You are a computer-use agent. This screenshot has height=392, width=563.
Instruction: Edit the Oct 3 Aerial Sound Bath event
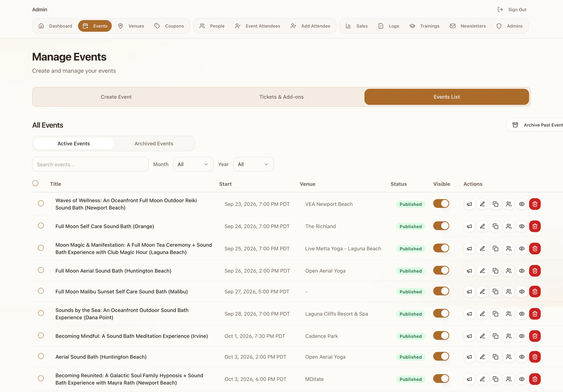[x=482, y=357]
